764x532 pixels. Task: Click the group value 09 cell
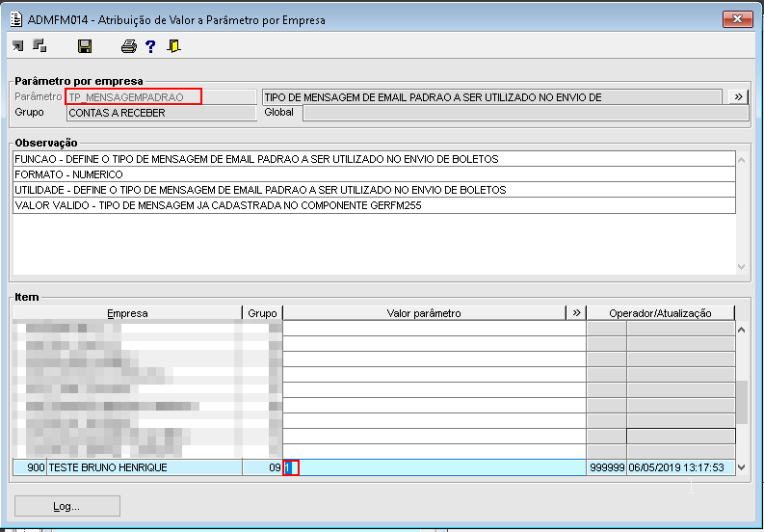(262, 467)
